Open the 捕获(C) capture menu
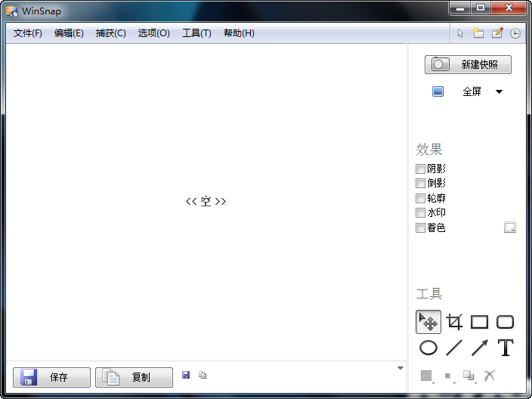 111,33
